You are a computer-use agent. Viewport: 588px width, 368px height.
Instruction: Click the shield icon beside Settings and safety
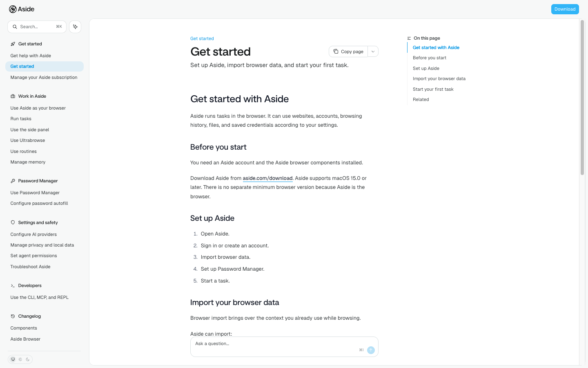(13, 222)
